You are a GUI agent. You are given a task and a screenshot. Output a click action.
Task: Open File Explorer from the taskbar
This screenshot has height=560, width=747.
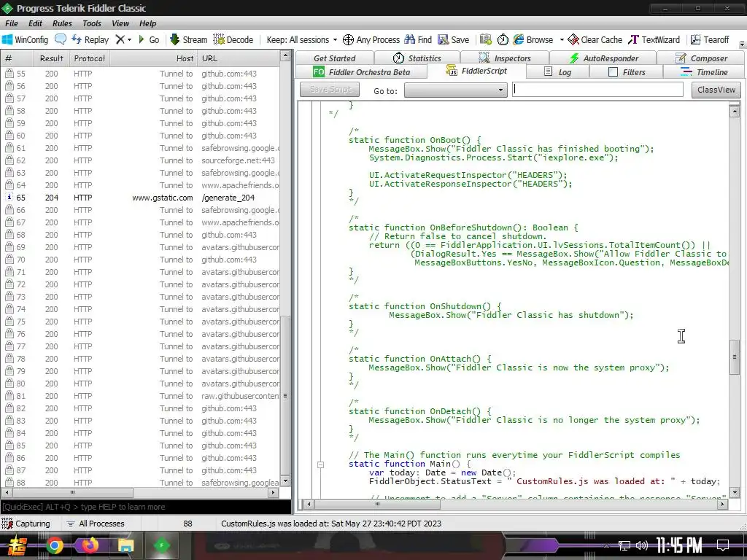click(x=125, y=545)
